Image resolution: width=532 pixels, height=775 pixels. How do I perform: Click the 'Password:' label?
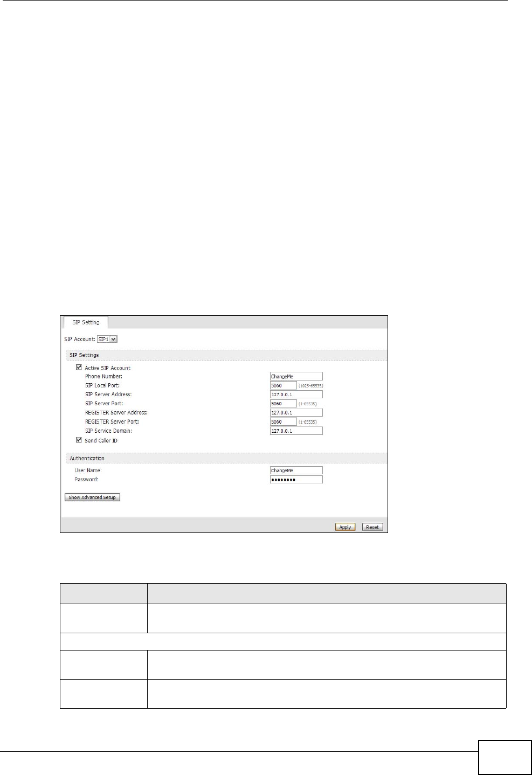coord(86,479)
